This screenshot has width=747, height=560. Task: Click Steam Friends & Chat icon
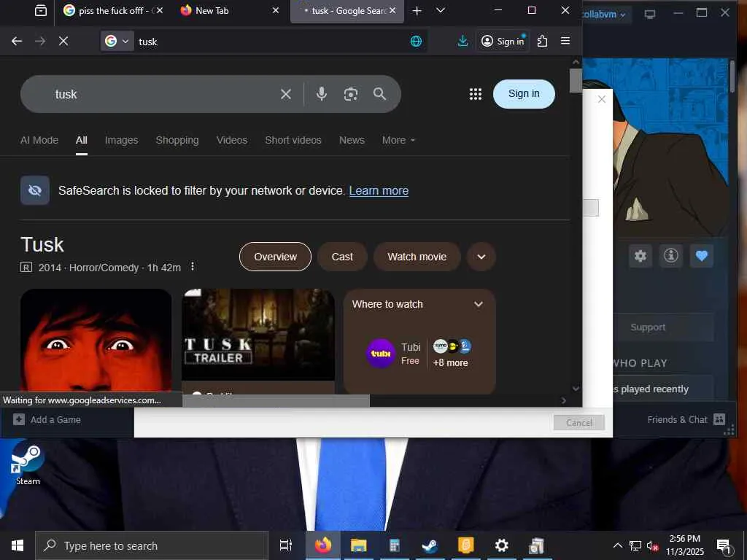coord(719,419)
